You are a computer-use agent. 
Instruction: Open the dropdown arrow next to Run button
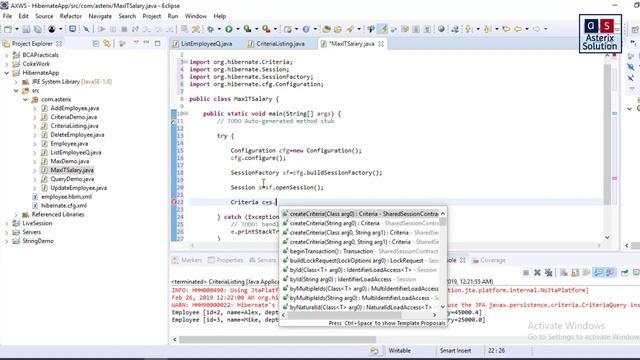point(238,29)
